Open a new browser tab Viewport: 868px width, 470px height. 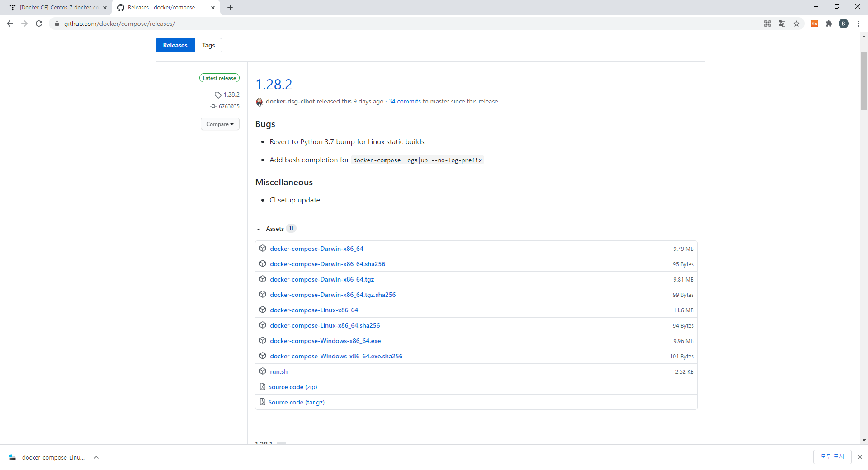[230, 8]
